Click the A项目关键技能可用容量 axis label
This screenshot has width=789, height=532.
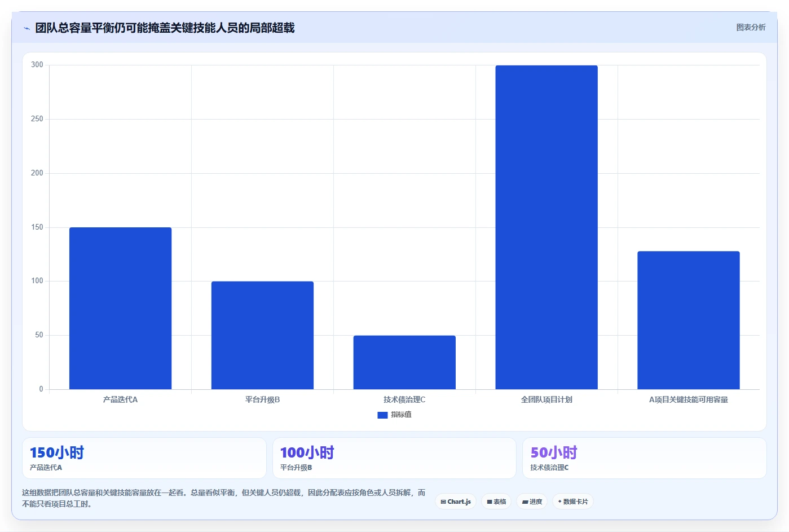pos(688,399)
